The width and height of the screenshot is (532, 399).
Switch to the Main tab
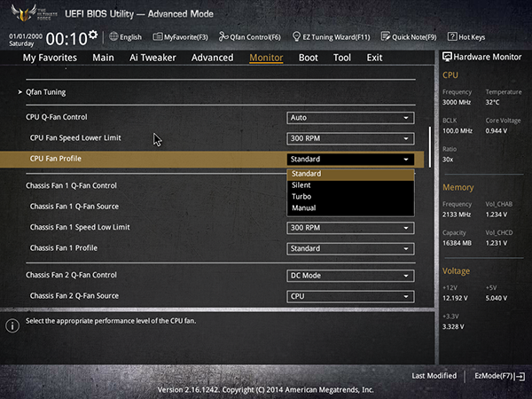103,58
